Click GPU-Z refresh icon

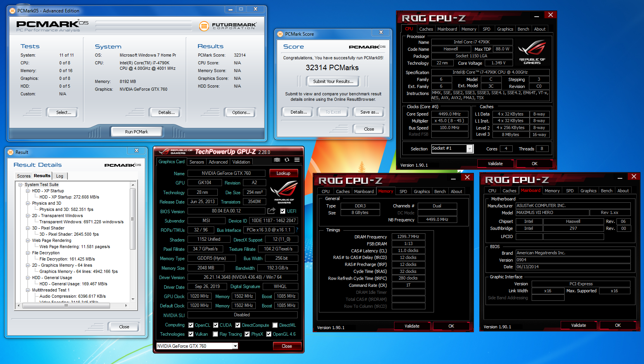(x=287, y=160)
